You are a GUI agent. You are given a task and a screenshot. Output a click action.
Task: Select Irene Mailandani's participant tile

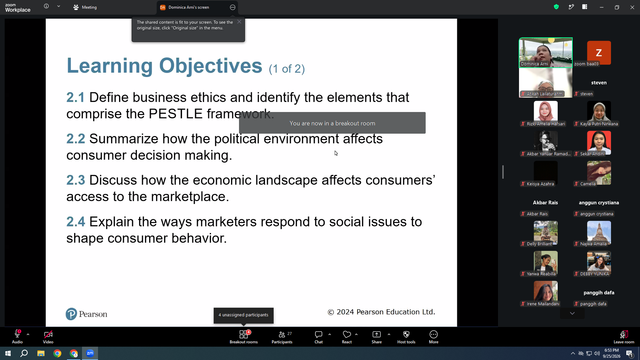[546, 293]
